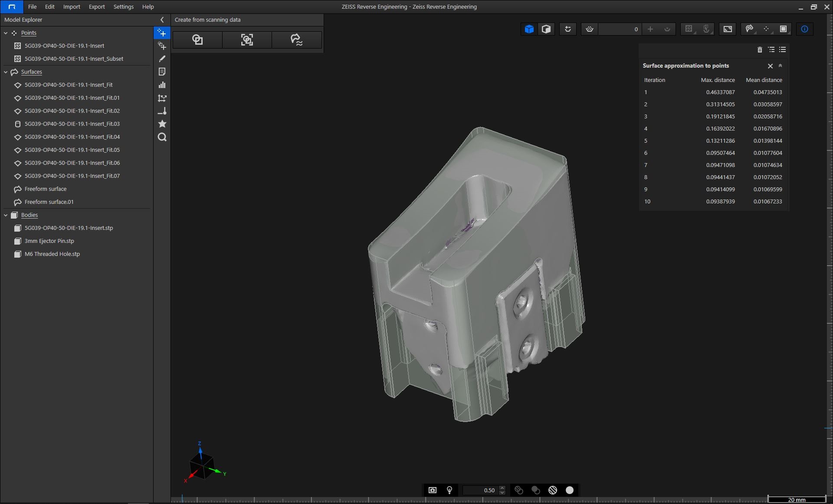Viewport: 833px width, 504px height.
Task: Select the 3mm Ejector Pin.stp body
Action: tap(49, 241)
